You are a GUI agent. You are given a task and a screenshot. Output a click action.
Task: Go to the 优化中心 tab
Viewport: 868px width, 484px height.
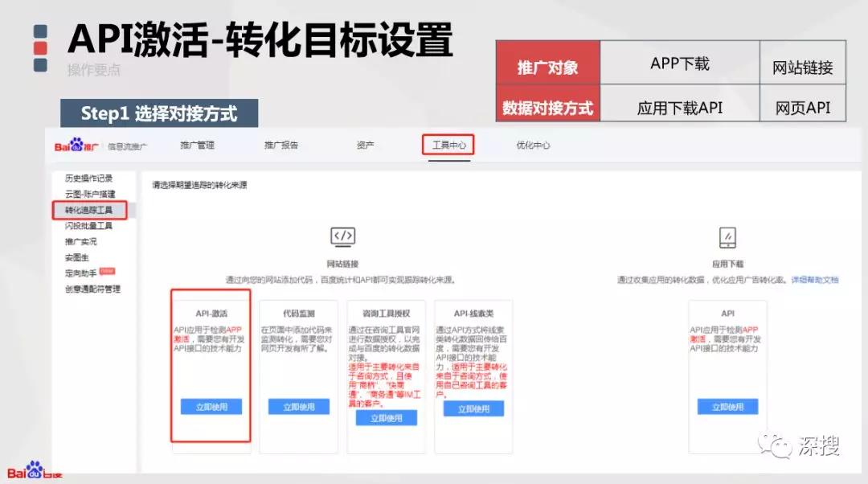click(x=533, y=145)
